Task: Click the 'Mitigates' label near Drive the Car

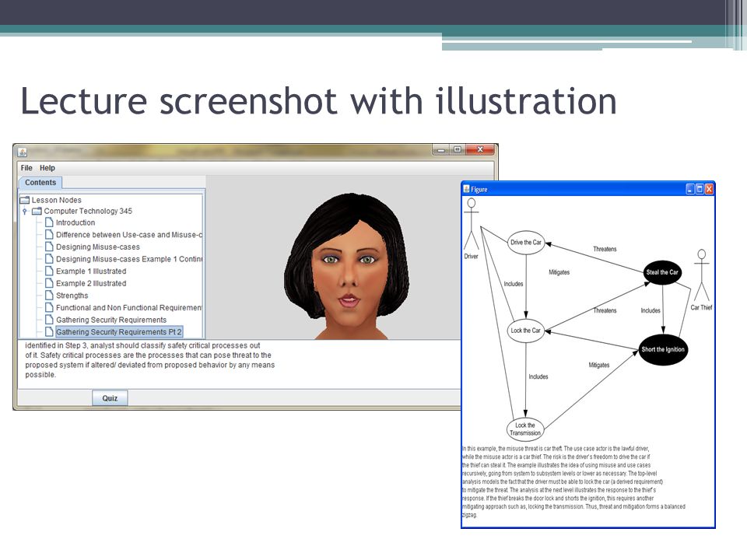Action: click(x=559, y=272)
